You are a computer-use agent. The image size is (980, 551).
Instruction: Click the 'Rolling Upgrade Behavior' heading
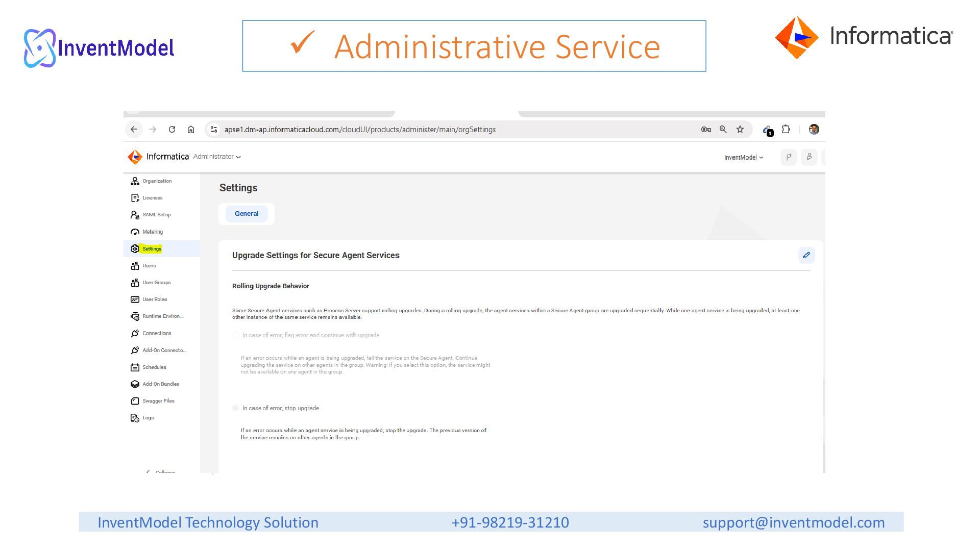[271, 286]
